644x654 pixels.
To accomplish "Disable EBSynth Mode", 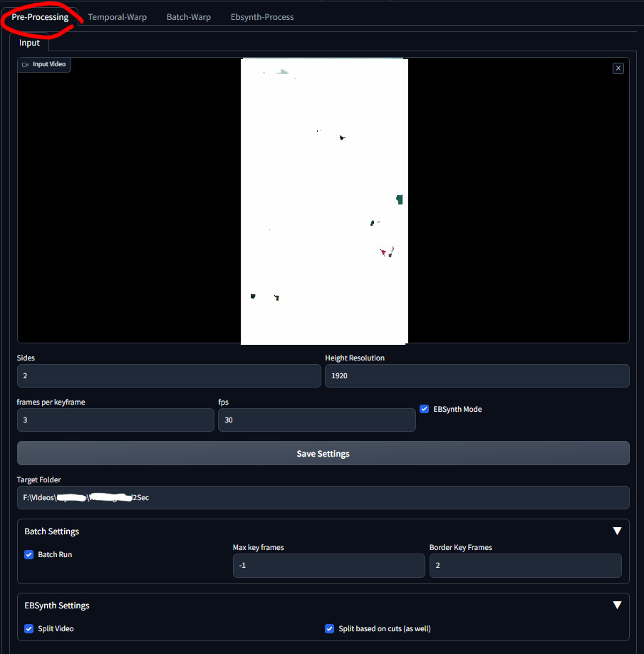I will point(424,408).
